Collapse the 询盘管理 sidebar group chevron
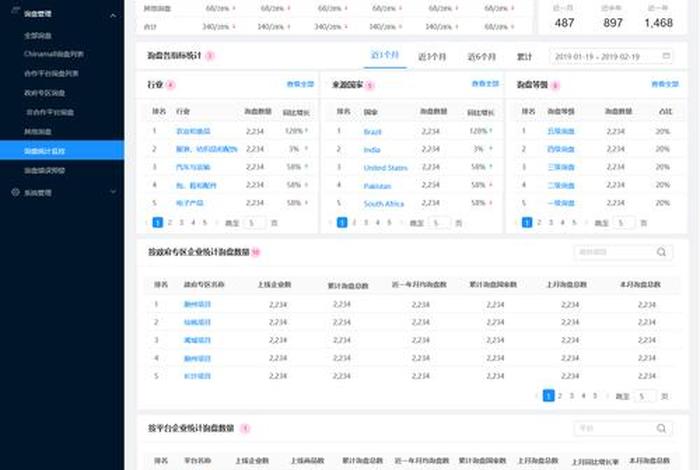Image resolution: width=700 pixels, height=470 pixels. coord(113,15)
